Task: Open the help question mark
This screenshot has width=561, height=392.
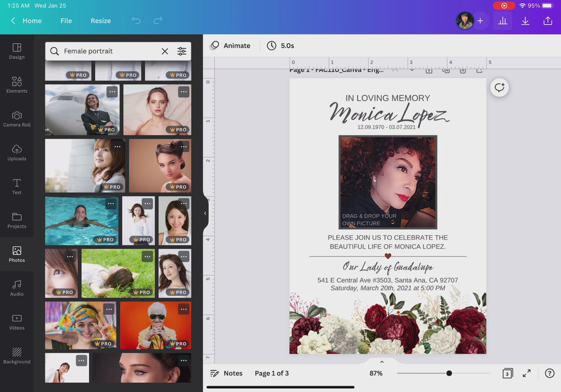Action: tap(549, 373)
